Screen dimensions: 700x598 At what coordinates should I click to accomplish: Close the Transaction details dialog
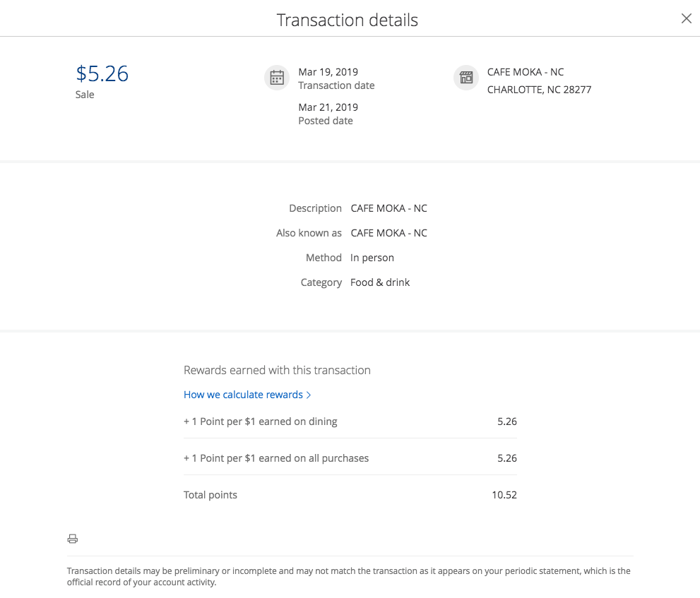pyautogui.click(x=686, y=19)
